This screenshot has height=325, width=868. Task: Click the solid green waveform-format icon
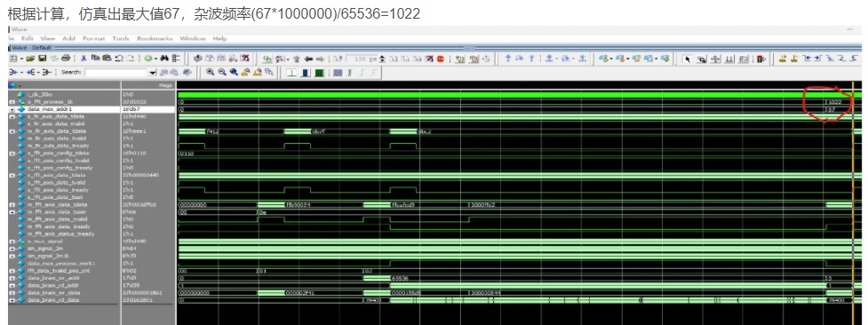(x=320, y=73)
